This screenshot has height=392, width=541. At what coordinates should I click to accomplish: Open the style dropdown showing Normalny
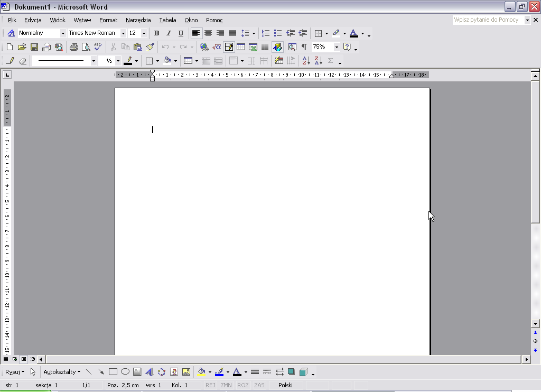coord(63,33)
